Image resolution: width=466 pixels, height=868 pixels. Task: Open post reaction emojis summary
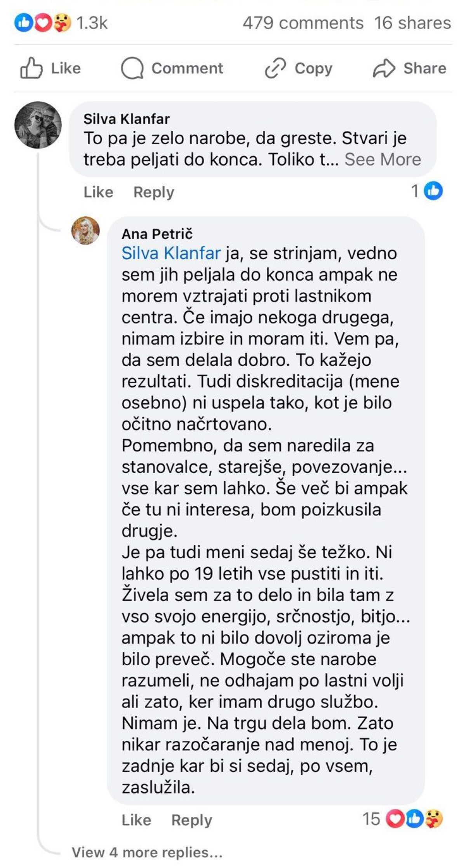pyautogui.click(x=43, y=23)
